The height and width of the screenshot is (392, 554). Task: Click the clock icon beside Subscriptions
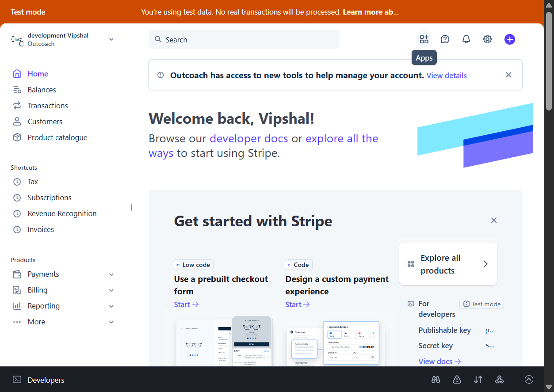pyautogui.click(x=17, y=198)
